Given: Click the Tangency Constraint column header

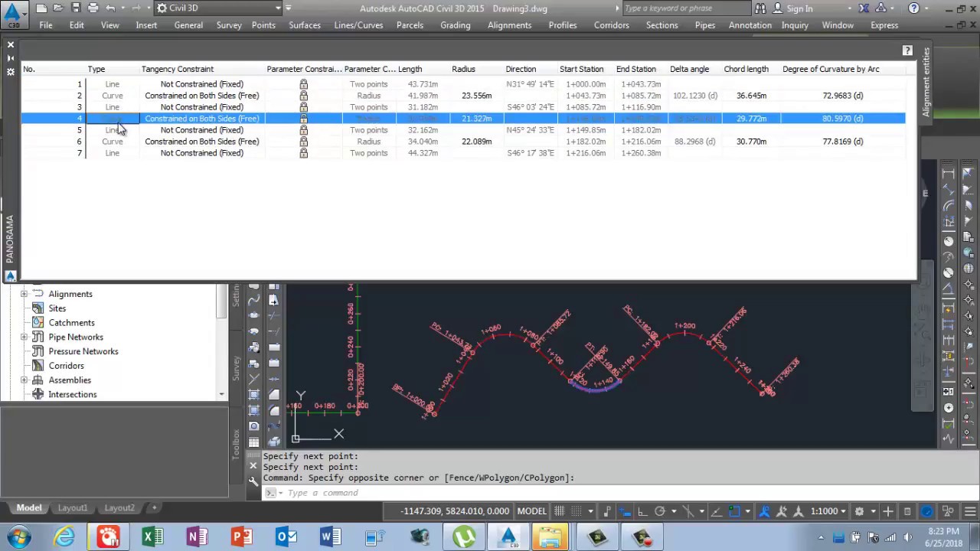Looking at the screenshot, I should click(x=178, y=69).
